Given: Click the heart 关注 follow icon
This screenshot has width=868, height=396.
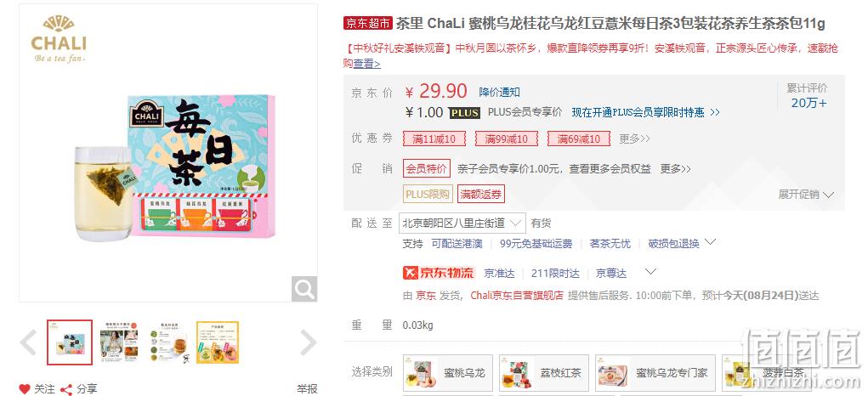Looking at the screenshot, I should 25,389.
